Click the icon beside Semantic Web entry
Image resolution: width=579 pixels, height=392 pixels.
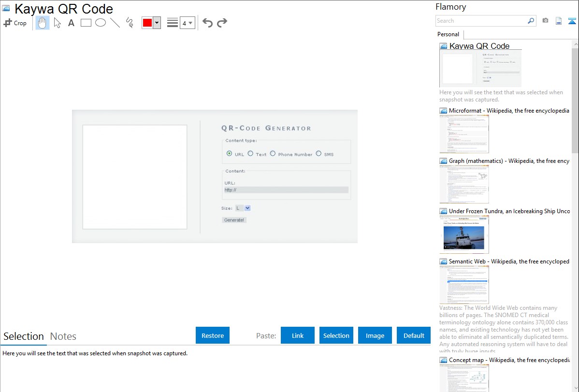[443, 261]
